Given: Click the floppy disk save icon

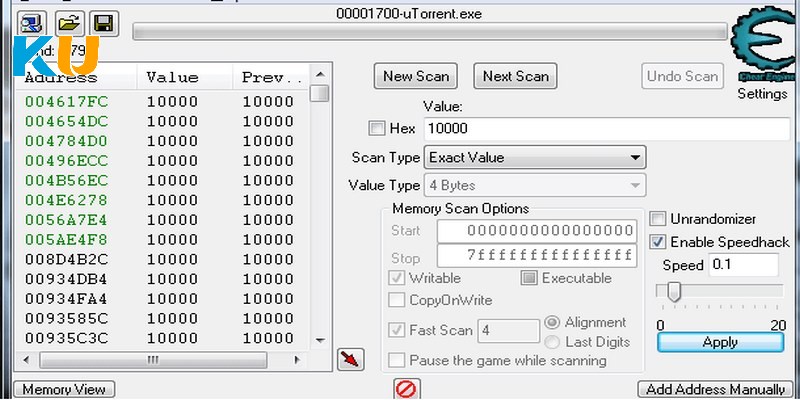Looking at the screenshot, I should (105, 23).
